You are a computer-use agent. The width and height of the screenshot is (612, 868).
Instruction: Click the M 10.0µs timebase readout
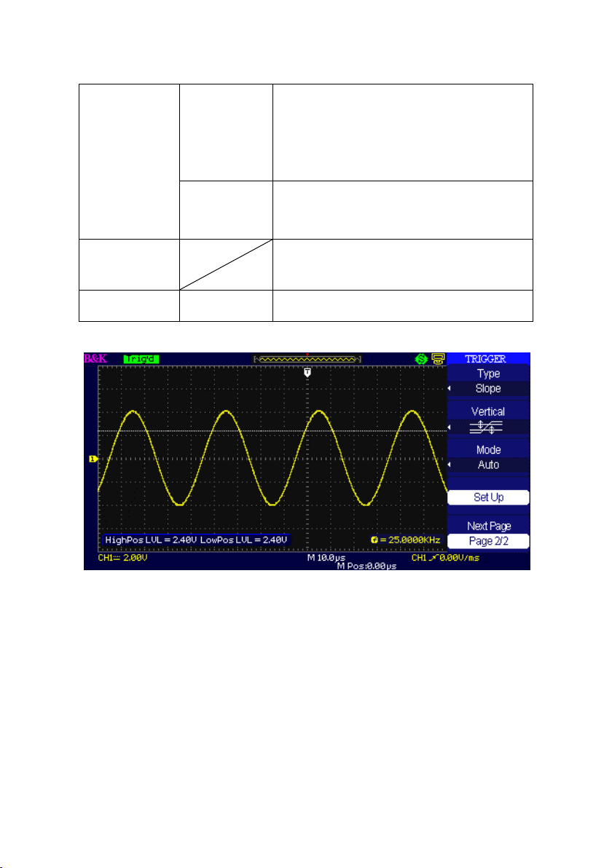[x=326, y=558]
